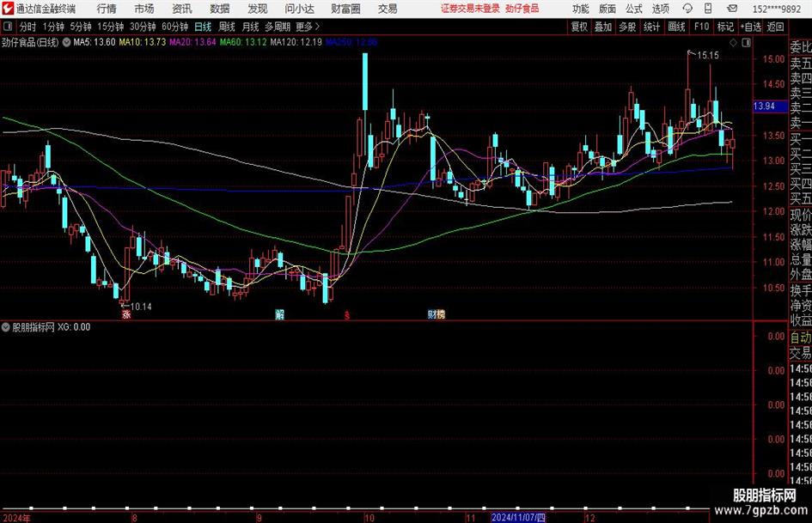Expand the 更多 periods chevron
Screen dimensions: 812x523
[x=317, y=27]
